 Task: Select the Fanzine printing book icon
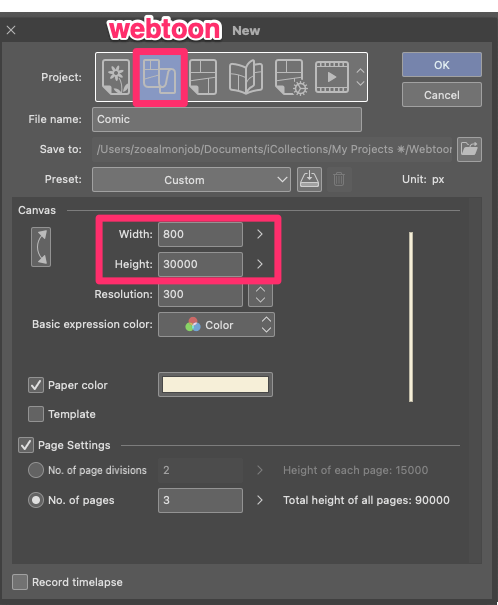click(246, 77)
